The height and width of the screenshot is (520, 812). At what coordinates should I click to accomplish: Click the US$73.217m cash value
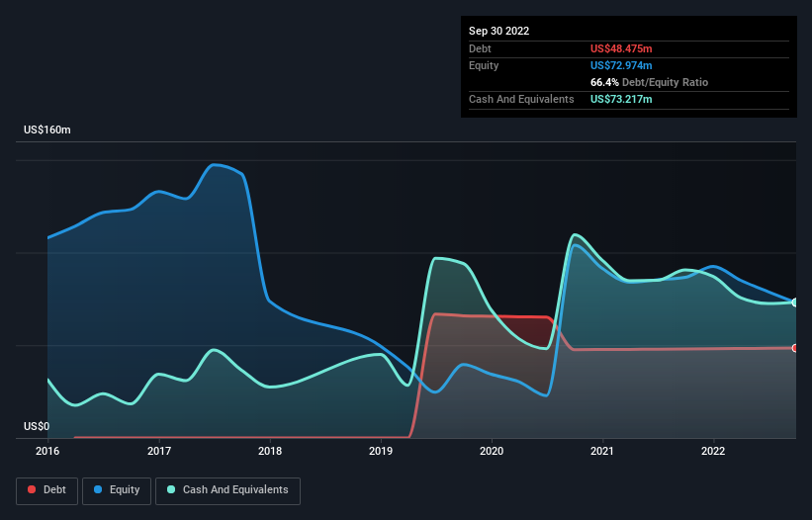tap(621, 99)
